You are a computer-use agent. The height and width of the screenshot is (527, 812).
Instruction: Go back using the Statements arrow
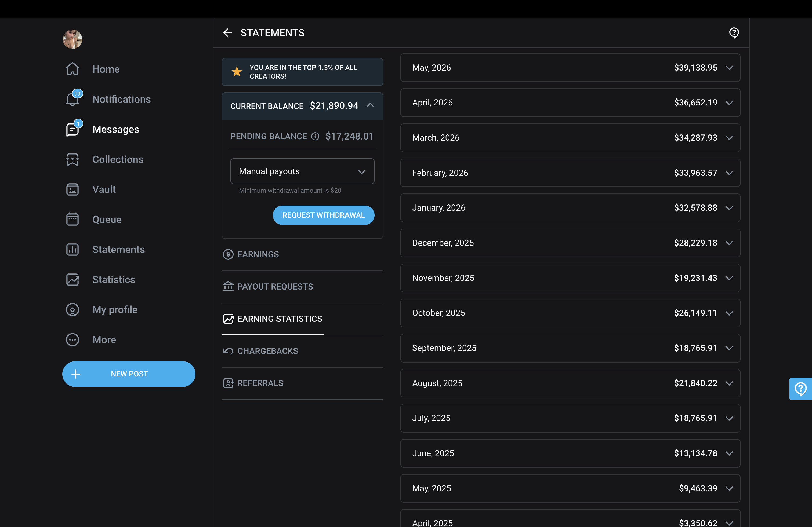tap(227, 33)
